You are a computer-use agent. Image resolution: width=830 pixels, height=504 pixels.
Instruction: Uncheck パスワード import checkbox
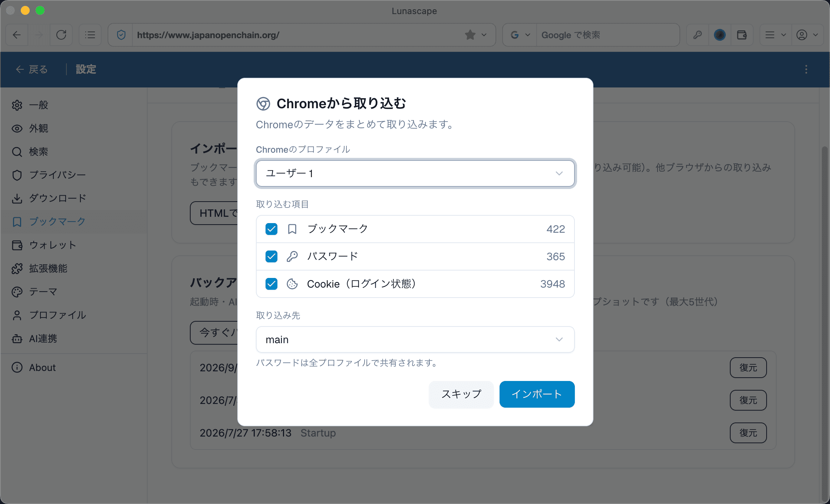click(x=271, y=256)
